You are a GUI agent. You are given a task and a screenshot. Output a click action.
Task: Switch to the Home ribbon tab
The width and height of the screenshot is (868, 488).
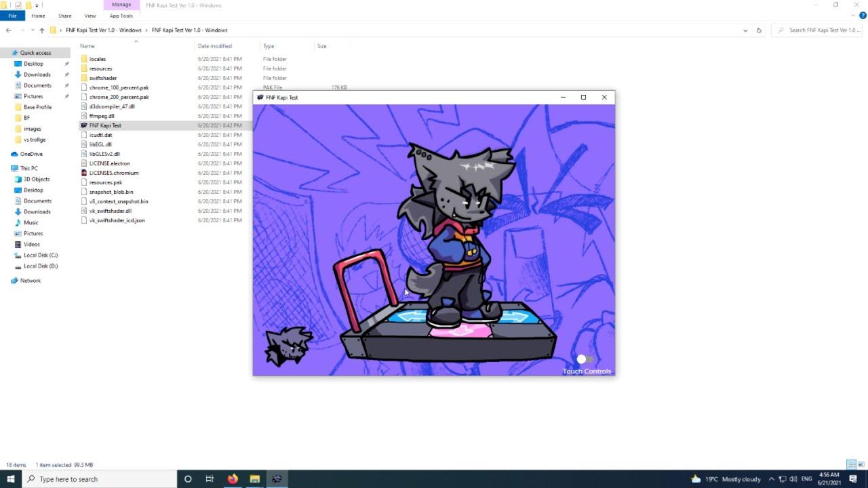38,16
